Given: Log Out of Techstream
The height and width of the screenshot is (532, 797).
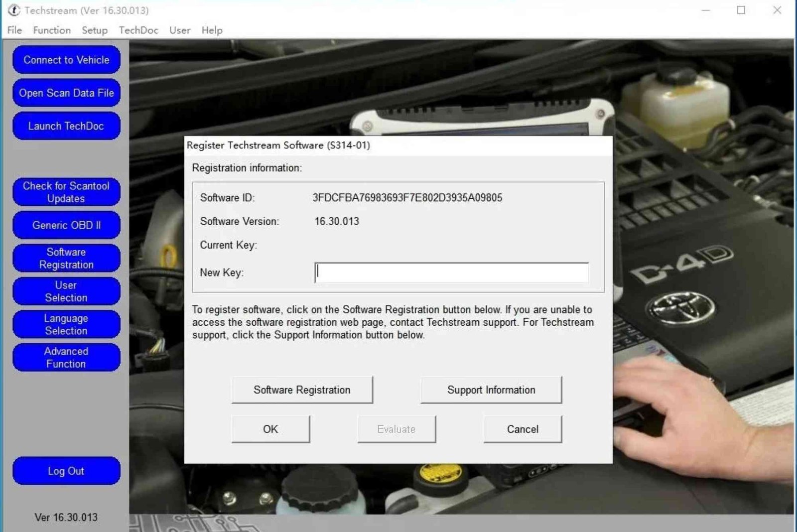Looking at the screenshot, I should click(x=66, y=471).
